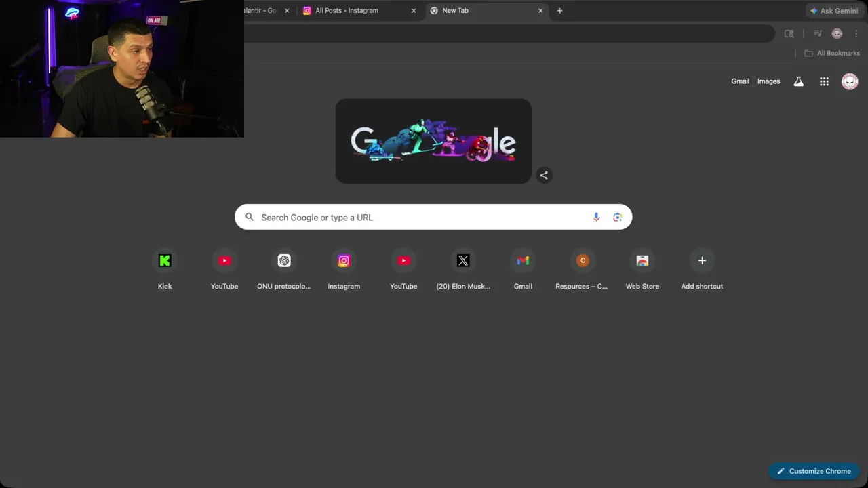Open the Kick shortcut
The width and height of the screenshot is (868, 488).
165,269
